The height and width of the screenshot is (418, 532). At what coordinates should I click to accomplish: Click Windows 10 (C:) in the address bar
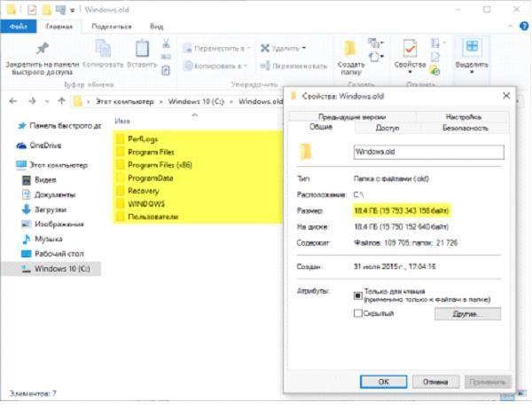pos(196,101)
